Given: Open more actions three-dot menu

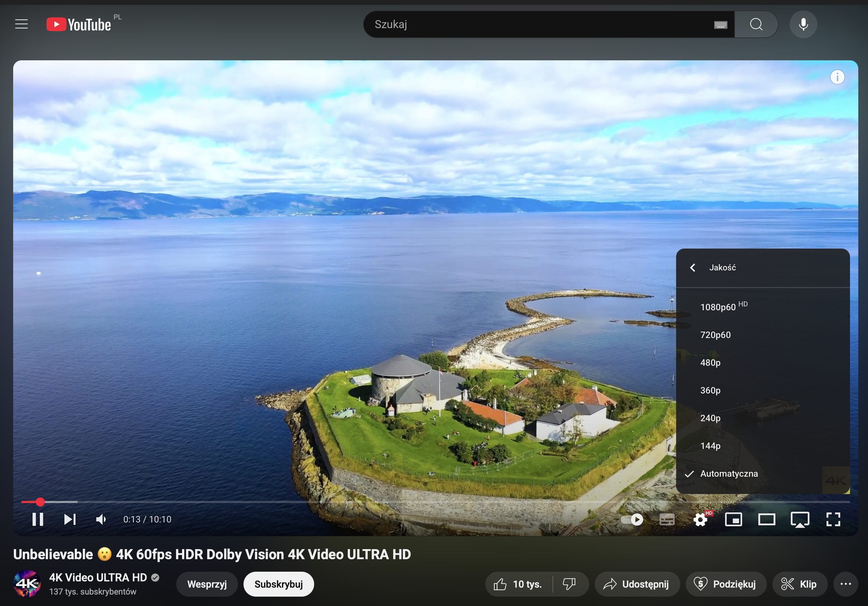Looking at the screenshot, I should pyautogui.click(x=845, y=584).
